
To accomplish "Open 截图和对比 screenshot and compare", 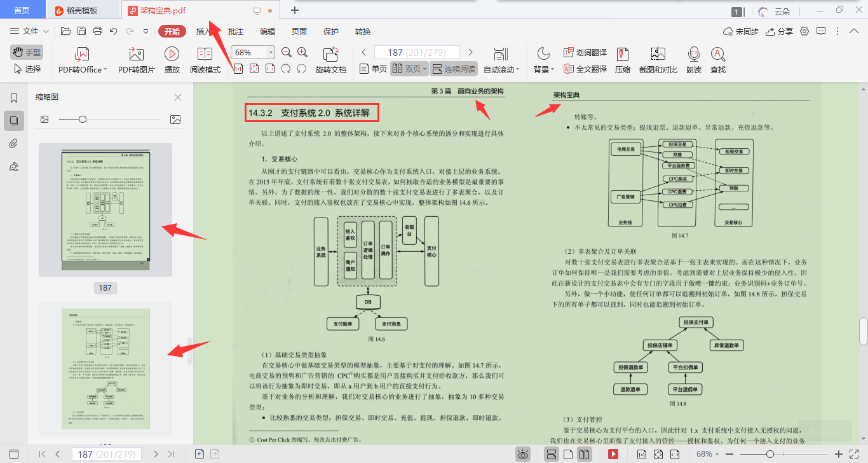I will point(658,61).
